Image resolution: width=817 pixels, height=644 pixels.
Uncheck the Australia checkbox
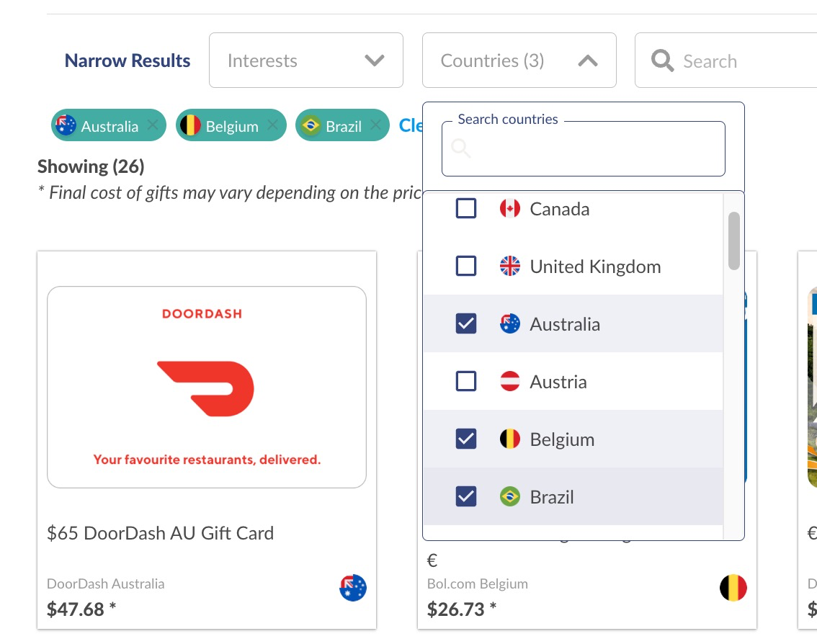point(466,323)
